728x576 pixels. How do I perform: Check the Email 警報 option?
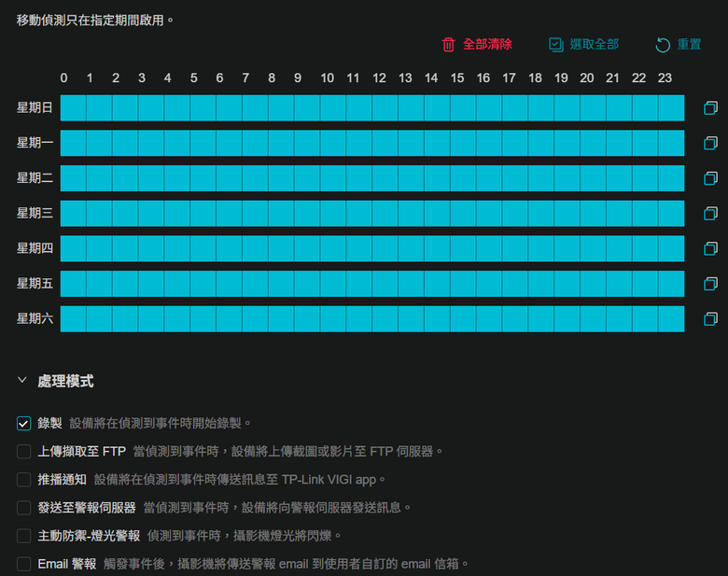23,564
